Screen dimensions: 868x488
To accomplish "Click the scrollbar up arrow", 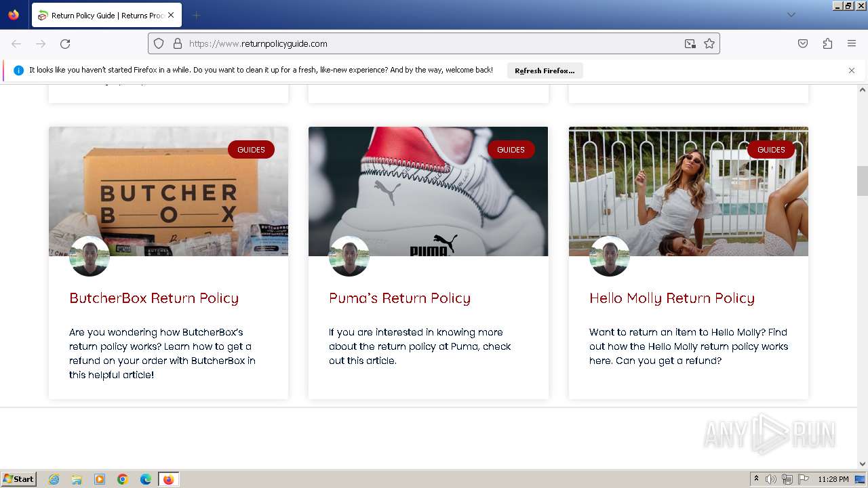I will 863,89.
